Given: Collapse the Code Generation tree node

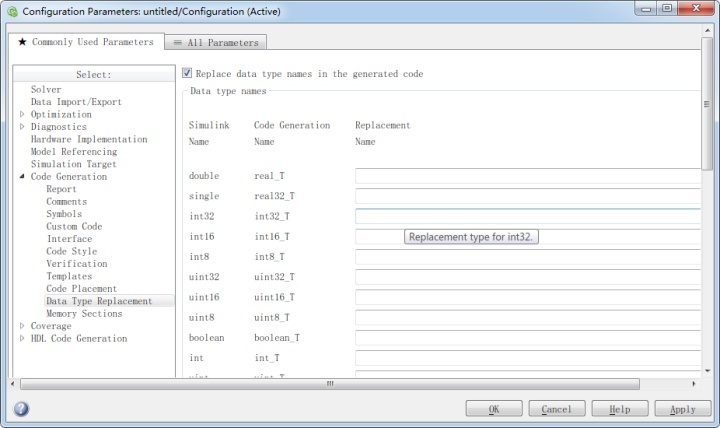Looking at the screenshot, I should click(22, 176).
